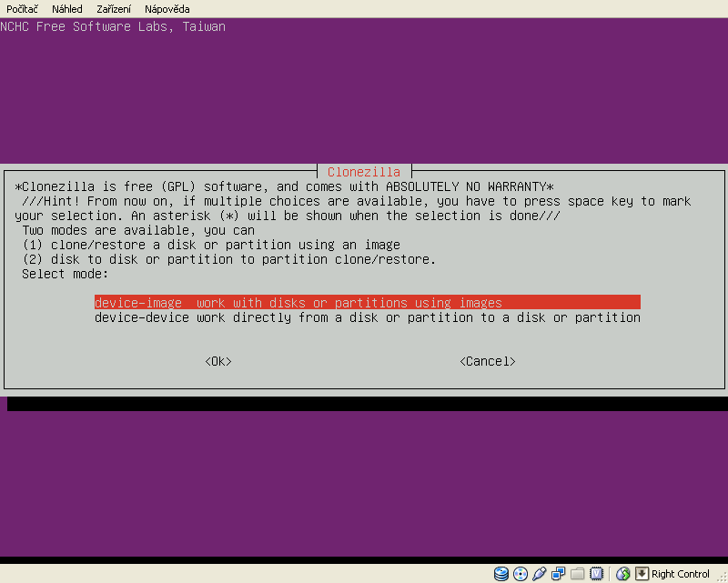
Task: Click the virtualization CPU chip indicator
Action: coord(596,574)
